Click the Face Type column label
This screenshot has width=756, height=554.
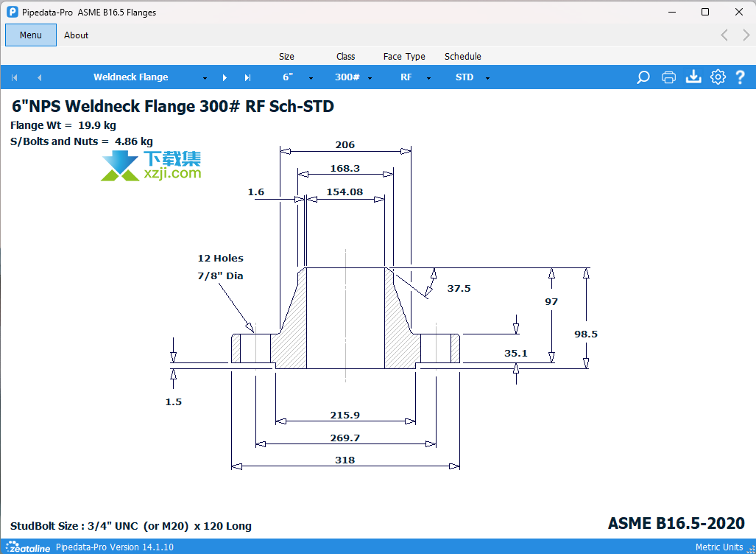click(x=405, y=57)
